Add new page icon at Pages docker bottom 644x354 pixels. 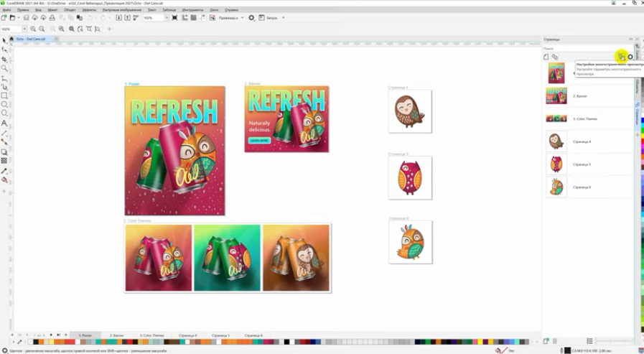coord(546,341)
